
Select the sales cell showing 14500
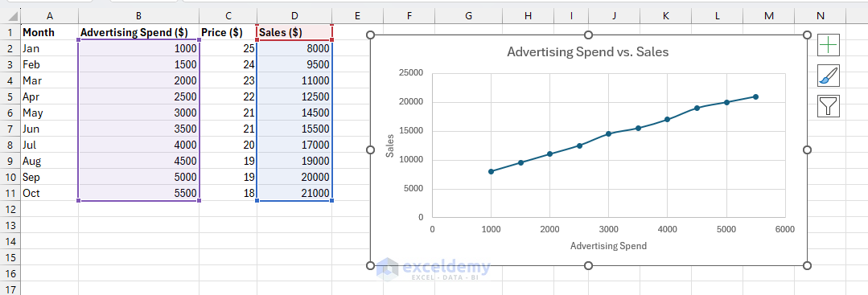pyautogui.click(x=294, y=113)
